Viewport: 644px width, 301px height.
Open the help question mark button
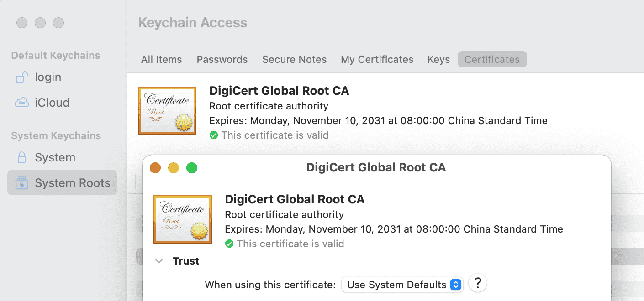(478, 283)
